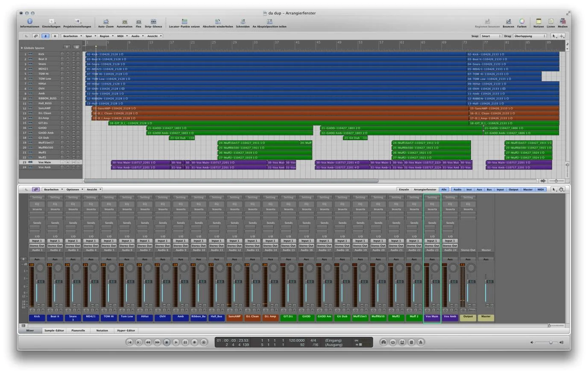Image resolution: width=588 pixels, height=374 pixels.
Task: Show the Medien browser
Action: (562, 21)
